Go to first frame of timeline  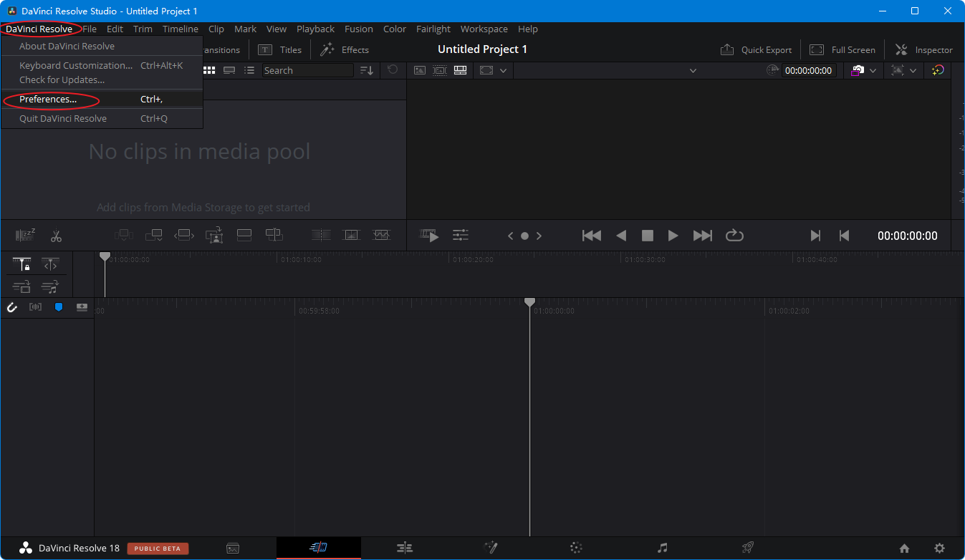point(592,236)
